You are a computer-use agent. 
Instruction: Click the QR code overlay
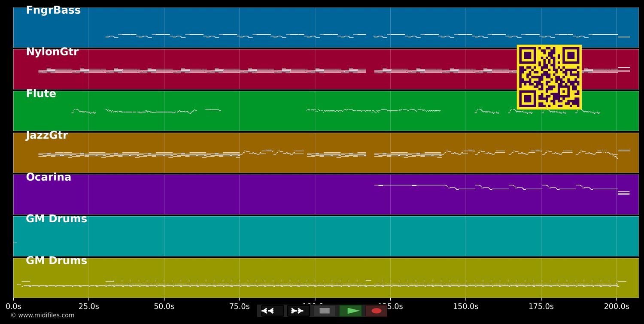(550, 77)
